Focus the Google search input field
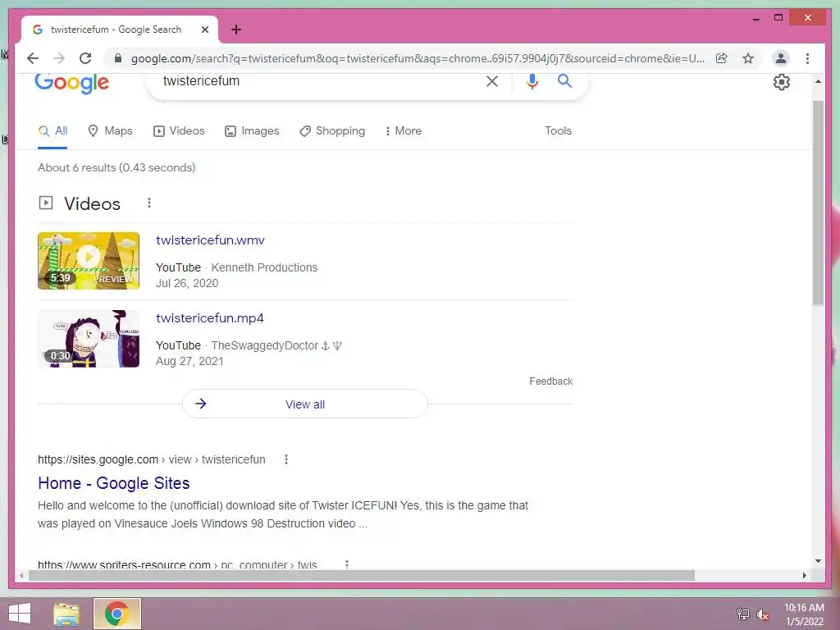Image resolution: width=840 pixels, height=630 pixels. coord(322,81)
